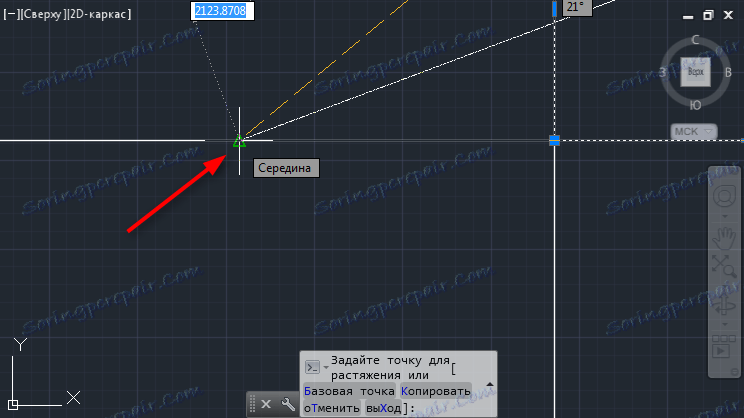Click the green midpoint snap marker
Viewport: 744px width, 418px height.
[x=239, y=141]
